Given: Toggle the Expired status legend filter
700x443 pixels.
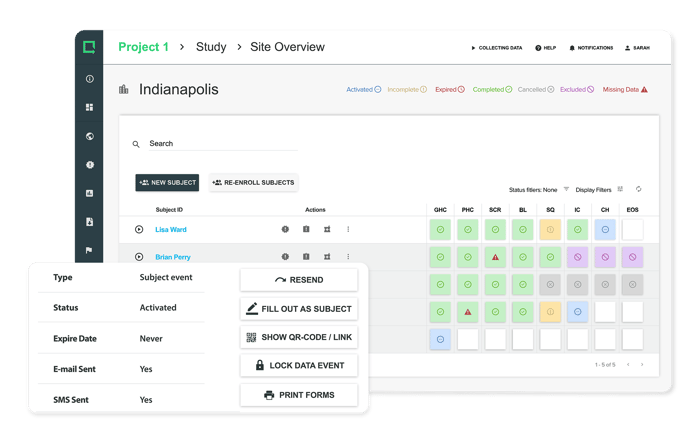Looking at the screenshot, I should tap(450, 90).
